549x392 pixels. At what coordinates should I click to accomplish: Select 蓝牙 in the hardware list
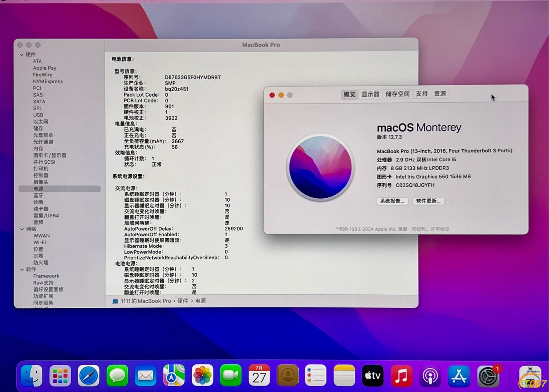click(x=38, y=196)
